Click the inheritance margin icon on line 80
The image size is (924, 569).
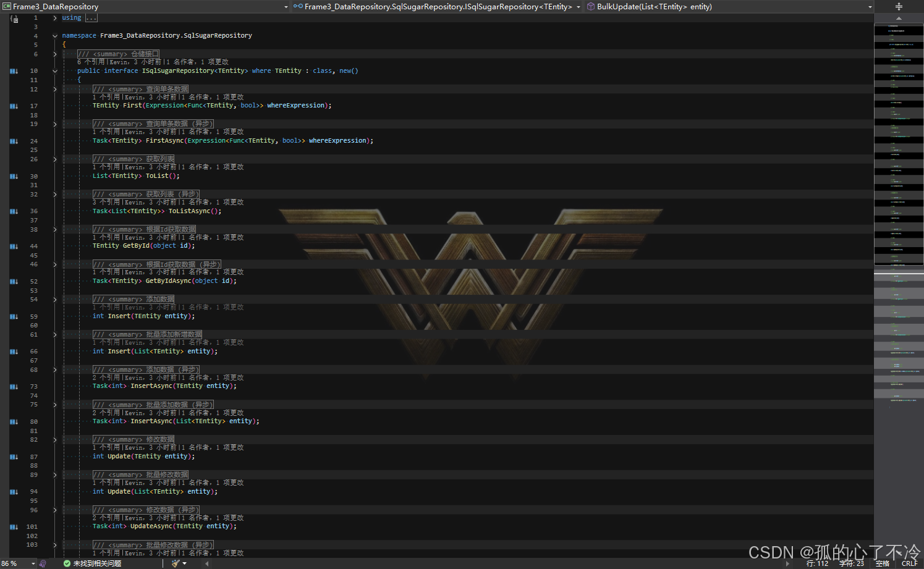pos(14,422)
